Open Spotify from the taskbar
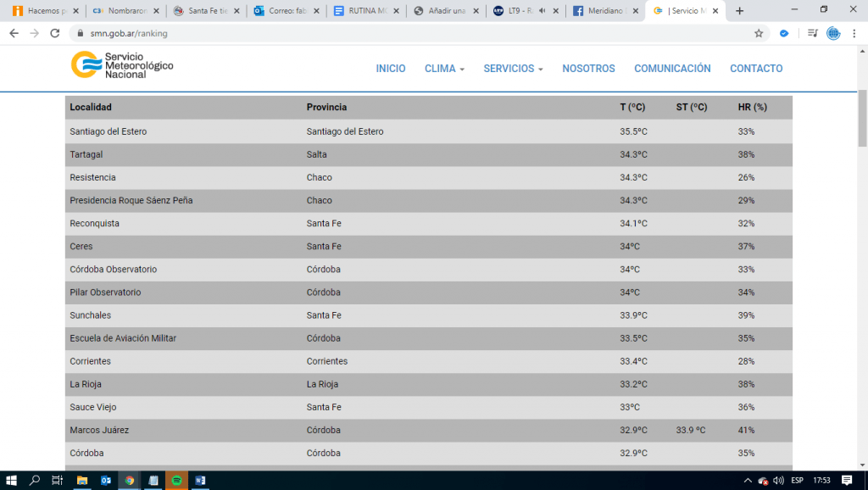 point(176,480)
